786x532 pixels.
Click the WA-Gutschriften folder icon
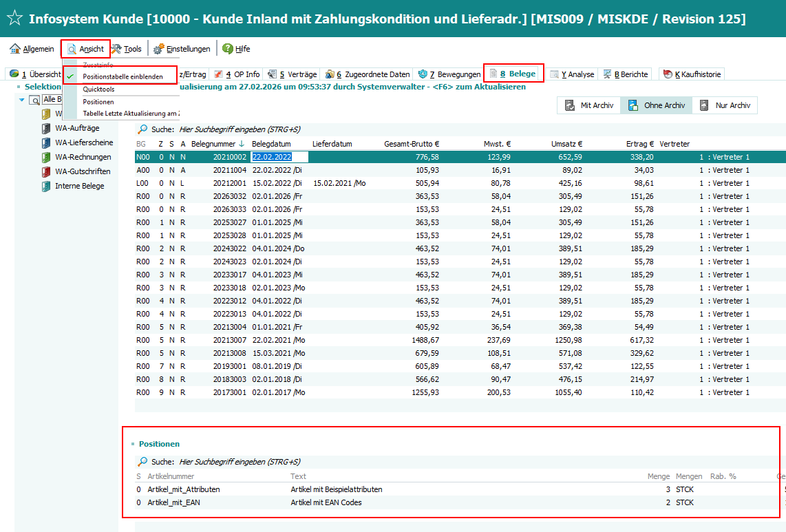click(46, 172)
